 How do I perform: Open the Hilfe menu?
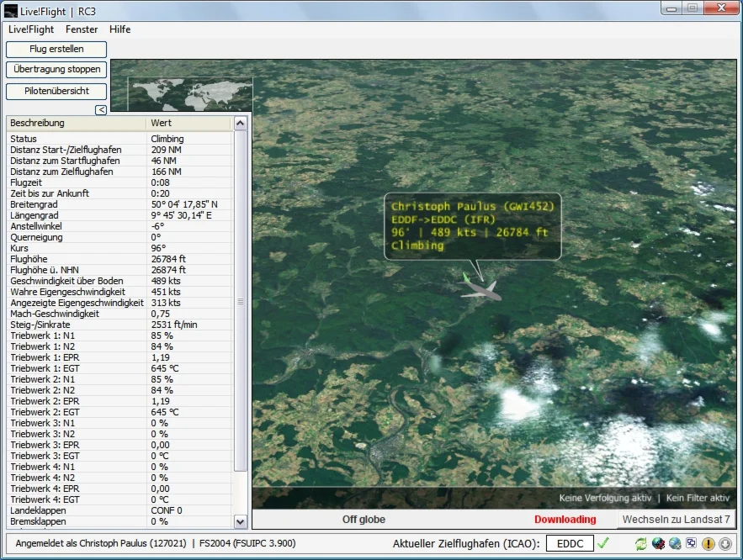[119, 29]
